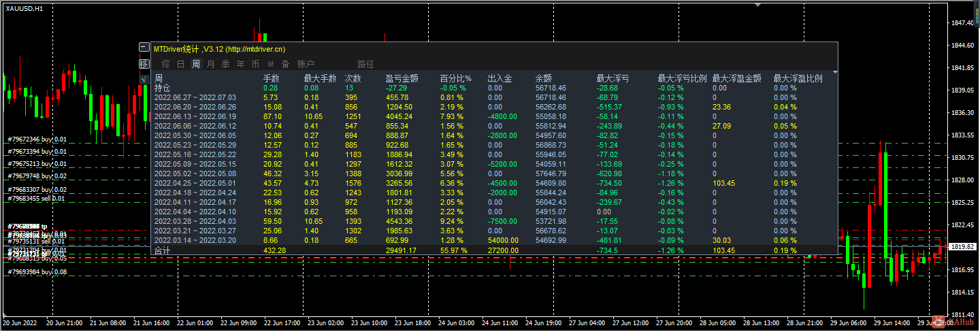
Task: Click the 最大浮亏 column header
Action: (x=613, y=78)
